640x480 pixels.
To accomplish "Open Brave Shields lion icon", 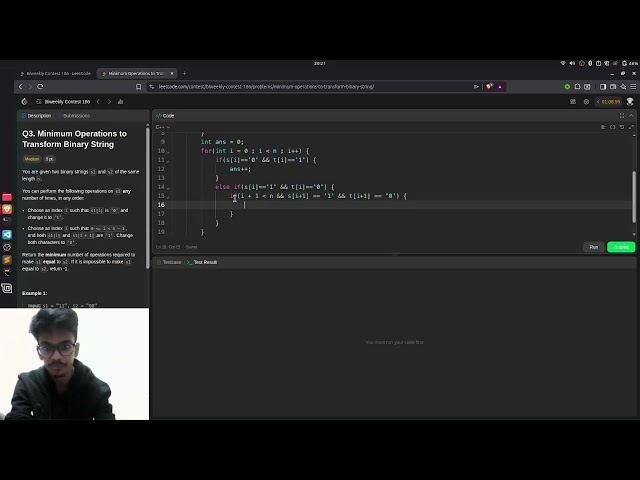I will click(x=489, y=87).
